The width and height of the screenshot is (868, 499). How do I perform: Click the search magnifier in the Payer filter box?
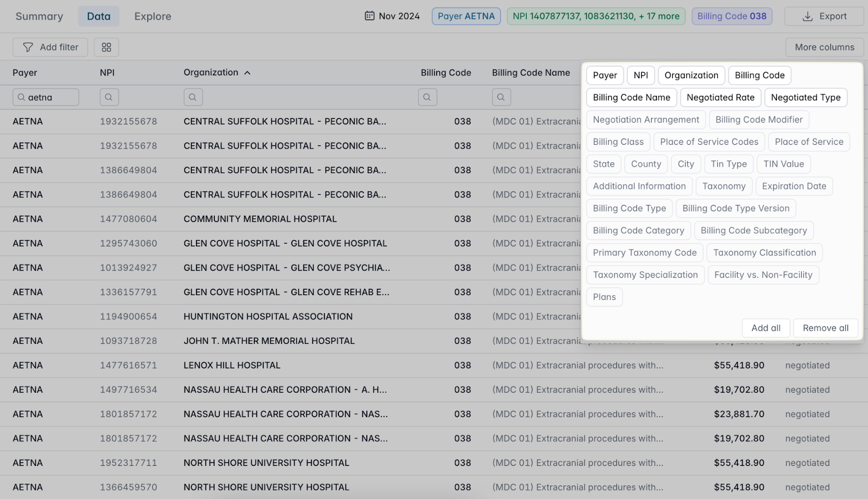point(21,97)
